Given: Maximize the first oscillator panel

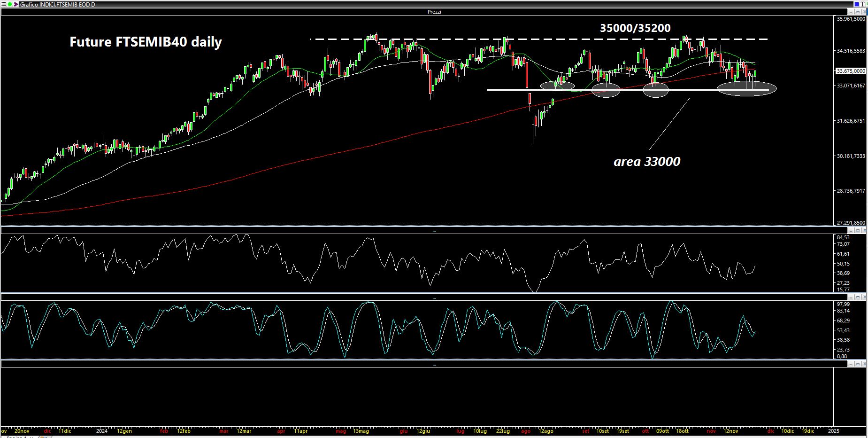Looking at the screenshot, I should 857,230.
